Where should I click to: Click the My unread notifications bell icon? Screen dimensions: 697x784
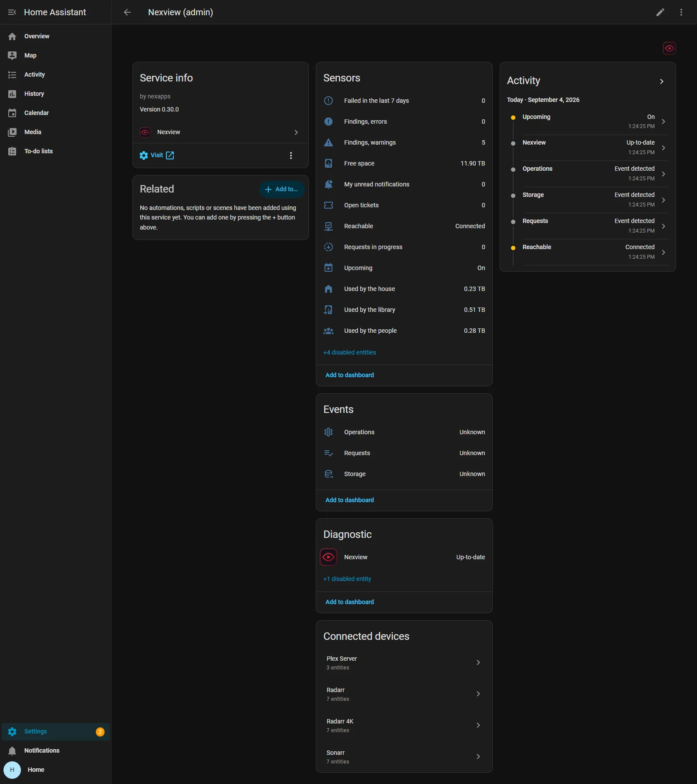328,184
